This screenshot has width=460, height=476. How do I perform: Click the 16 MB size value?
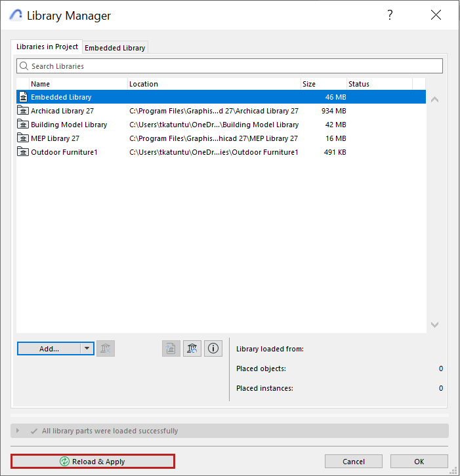click(x=336, y=138)
